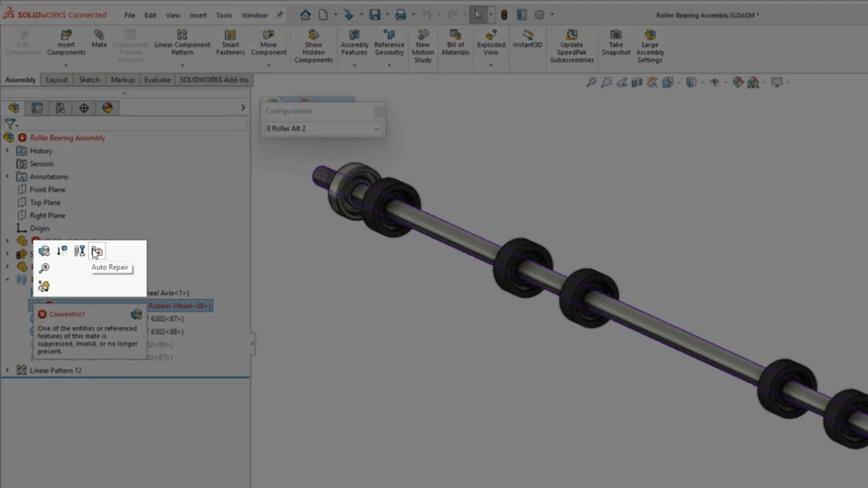Click the Auto Repair icon in context toolbar
Image resolution: width=868 pixels, height=488 pixels.
pyautogui.click(x=97, y=251)
